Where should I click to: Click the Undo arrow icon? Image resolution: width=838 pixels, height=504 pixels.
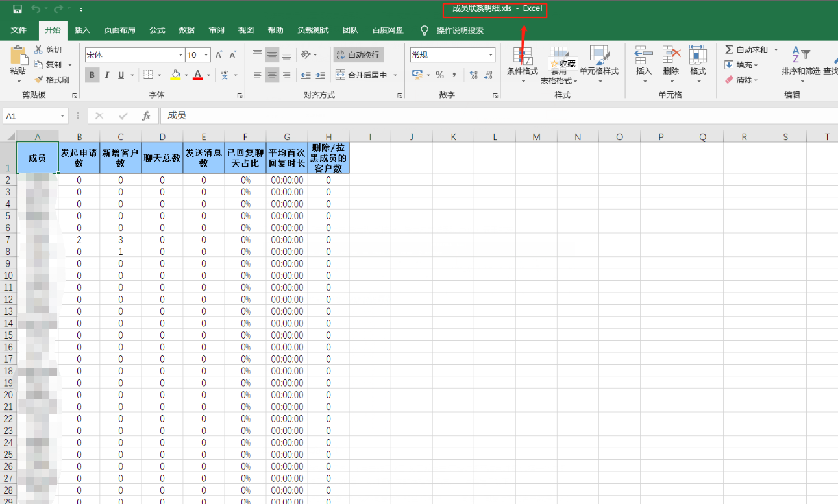pyautogui.click(x=35, y=9)
